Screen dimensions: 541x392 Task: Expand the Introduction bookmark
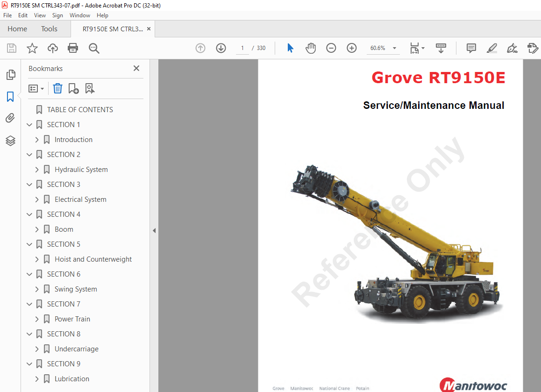[37, 140]
